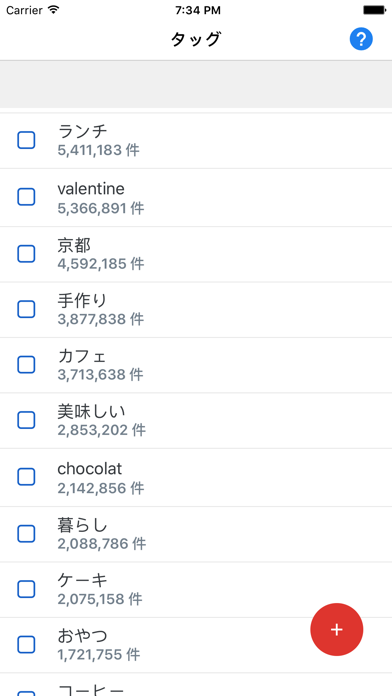The height and width of the screenshot is (696, 392).
Task: Check the ランチ tag checkbox
Action: pyautogui.click(x=26, y=140)
